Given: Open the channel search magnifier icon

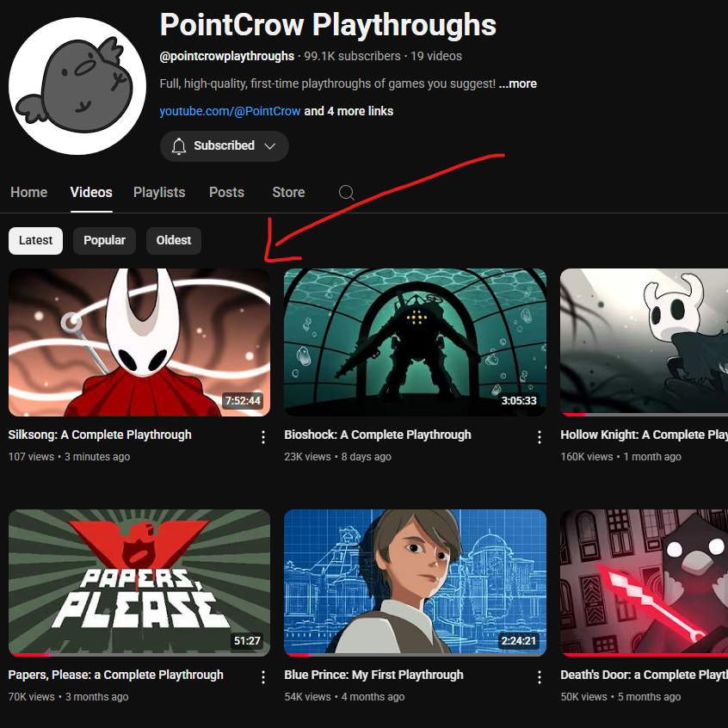Looking at the screenshot, I should click(346, 192).
